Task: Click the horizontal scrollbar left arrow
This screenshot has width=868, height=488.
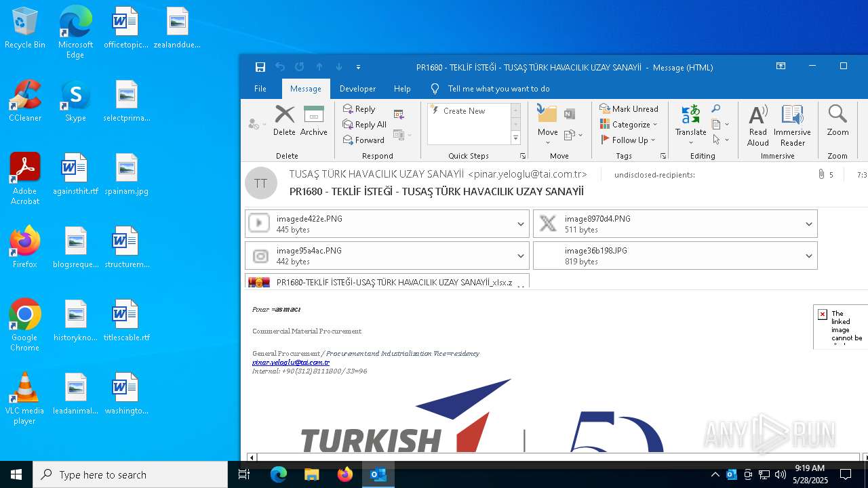Action: pos(252,457)
